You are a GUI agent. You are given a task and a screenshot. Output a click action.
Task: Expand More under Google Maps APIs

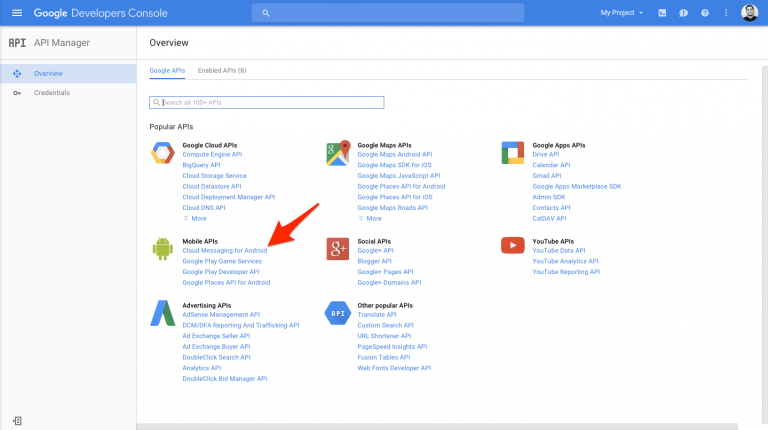click(370, 218)
